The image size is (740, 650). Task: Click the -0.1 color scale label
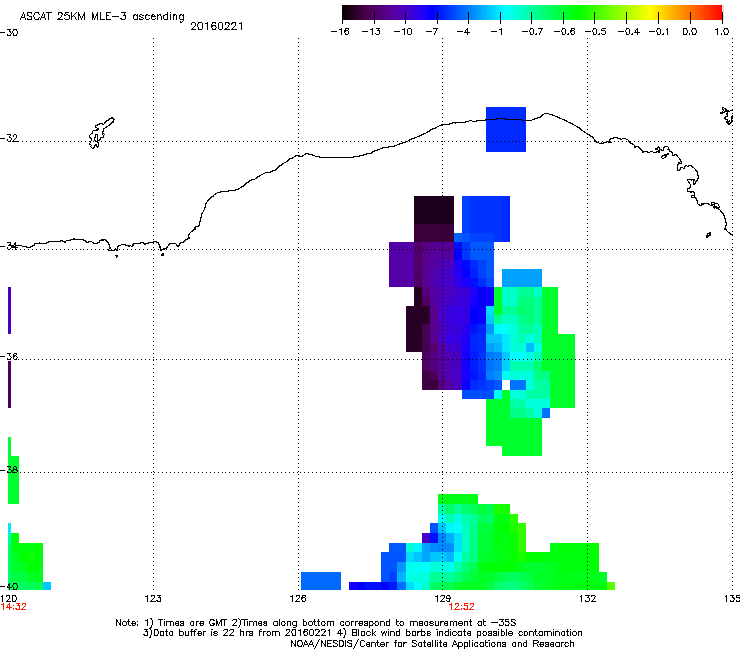659,32
